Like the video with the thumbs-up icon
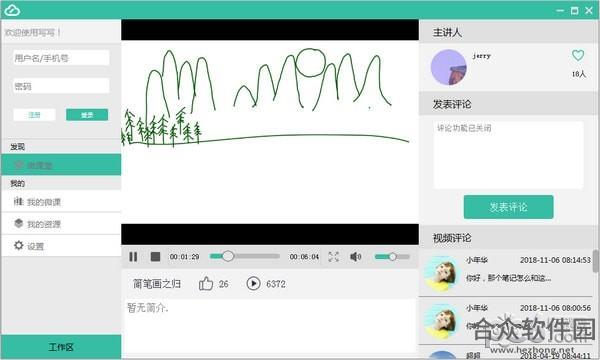 pyautogui.click(x=206, y=284)
